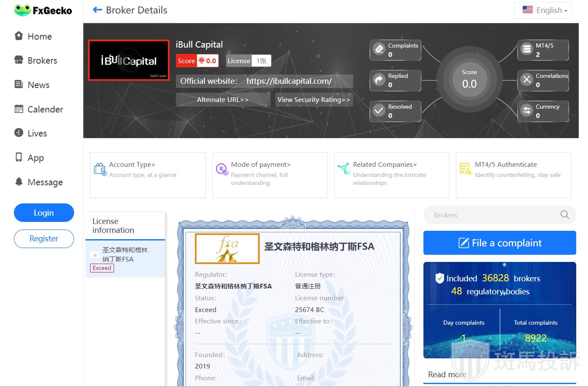This screenshot has width=588, height=387.
Task: Click the Complaints eraser icon
Action: pos(379,49)
